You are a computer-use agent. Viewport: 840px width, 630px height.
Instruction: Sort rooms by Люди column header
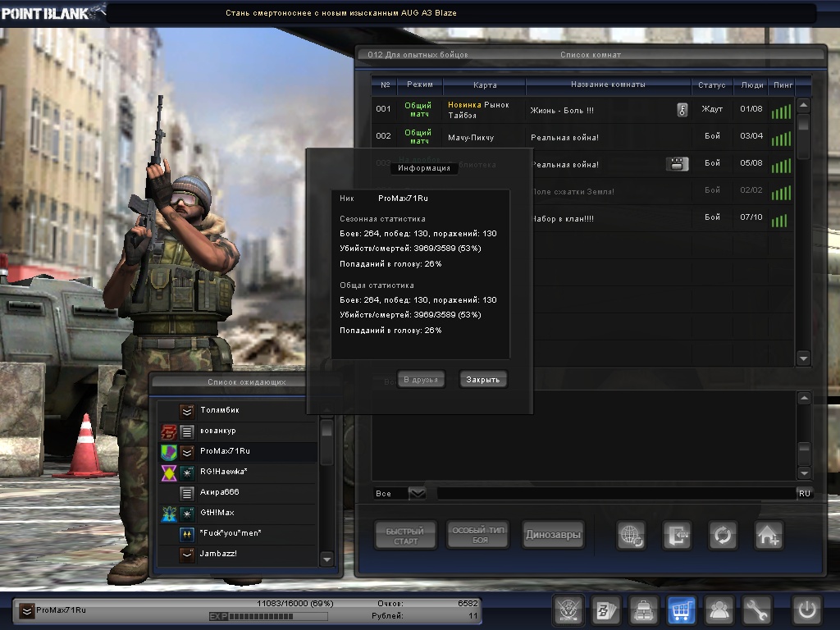point(751,84)
